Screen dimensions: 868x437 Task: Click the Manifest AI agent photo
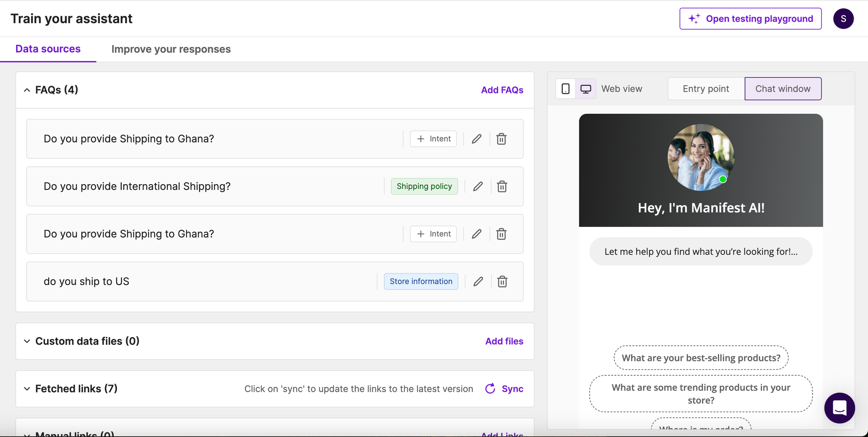(x=701, y=157)
